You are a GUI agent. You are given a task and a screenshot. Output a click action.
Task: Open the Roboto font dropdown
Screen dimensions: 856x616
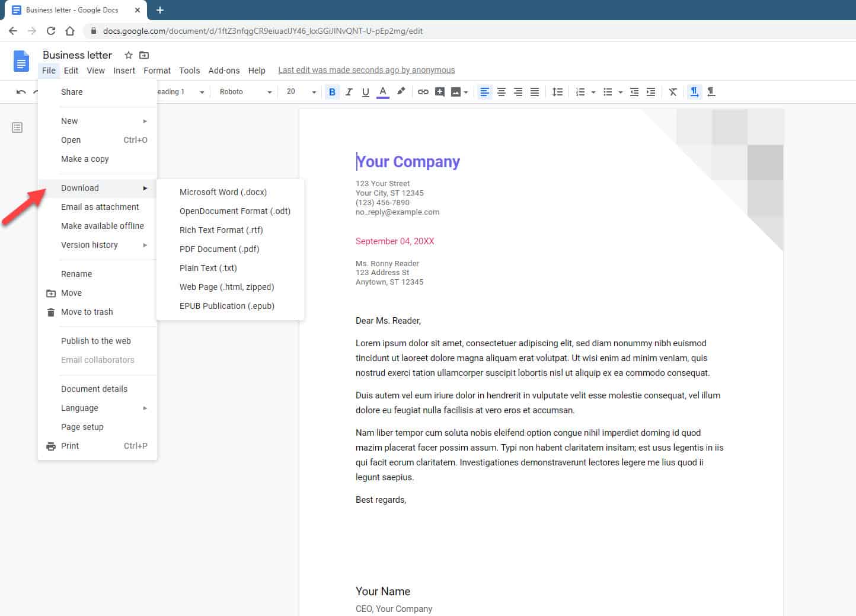tap(245, 92)
